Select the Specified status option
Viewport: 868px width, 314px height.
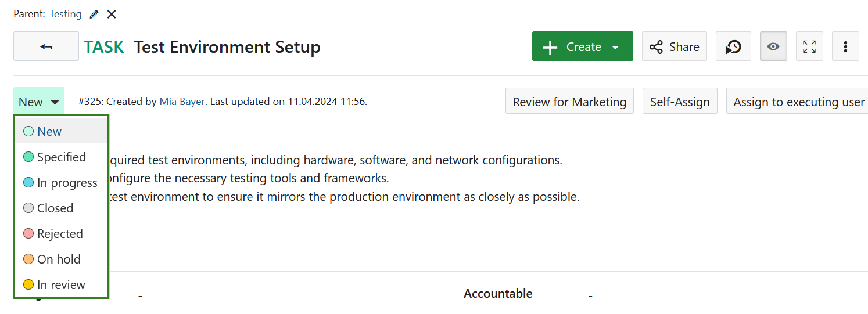coord(61,157)
